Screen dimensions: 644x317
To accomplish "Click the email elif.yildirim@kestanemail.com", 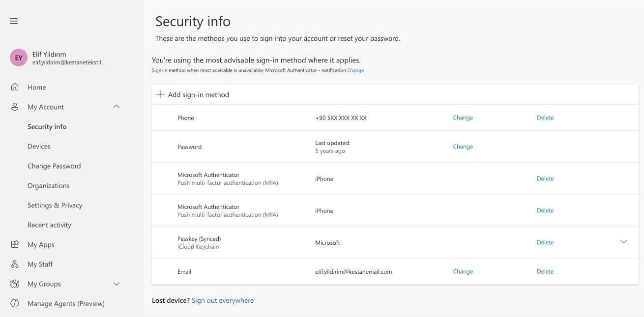I will click(353, 272).
